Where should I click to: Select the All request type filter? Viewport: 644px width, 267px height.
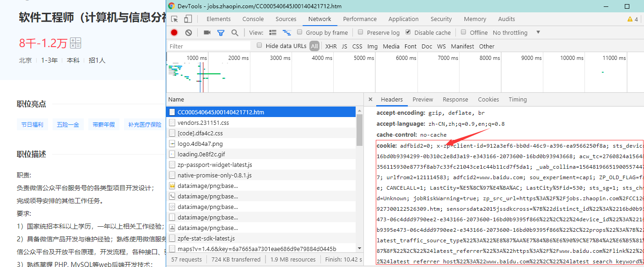[x=314, y=46]
